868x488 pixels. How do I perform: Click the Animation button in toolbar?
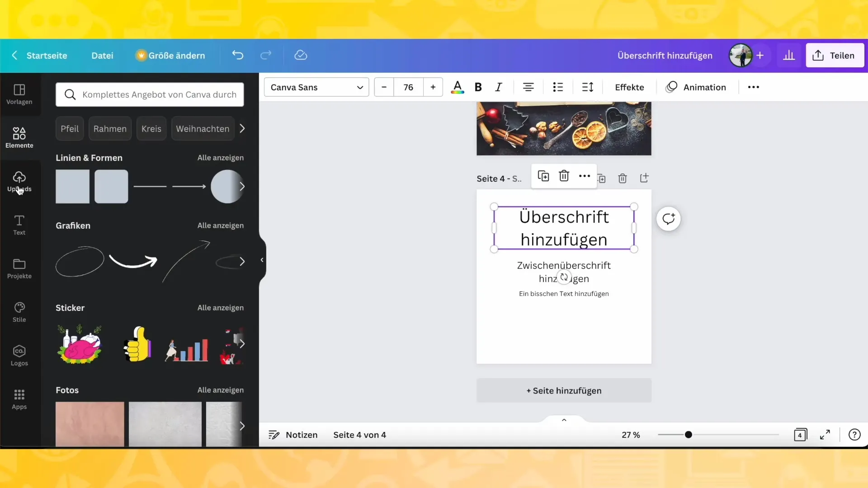(x=696, y=87)
